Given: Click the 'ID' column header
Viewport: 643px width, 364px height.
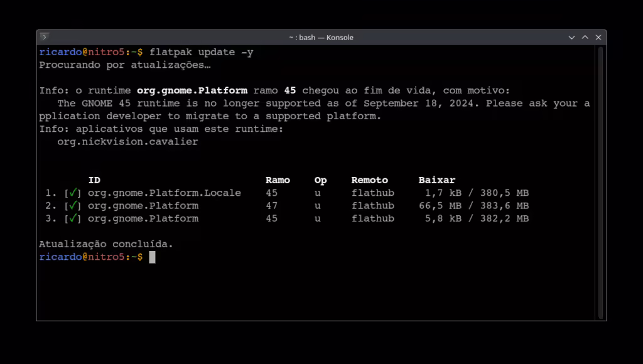Looking at the screenshot, I should [x=94, y=180].
